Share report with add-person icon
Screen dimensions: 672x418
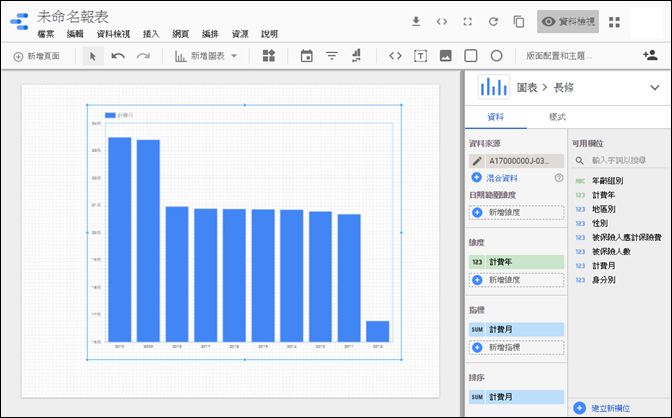pyautogui.click(x=650, y=55)
